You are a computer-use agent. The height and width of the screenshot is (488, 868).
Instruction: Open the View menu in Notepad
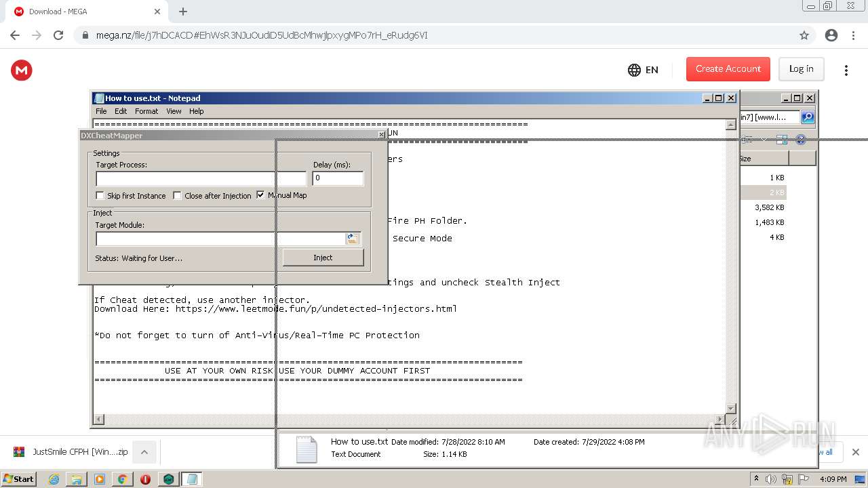pyautogui.click(x=174, y=111)
